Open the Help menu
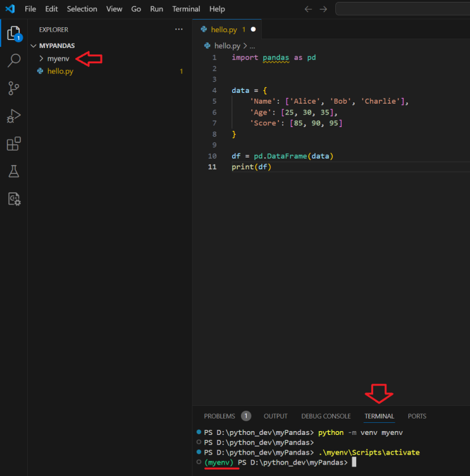This screenshot has width=470, height=476. pos(217,9)
